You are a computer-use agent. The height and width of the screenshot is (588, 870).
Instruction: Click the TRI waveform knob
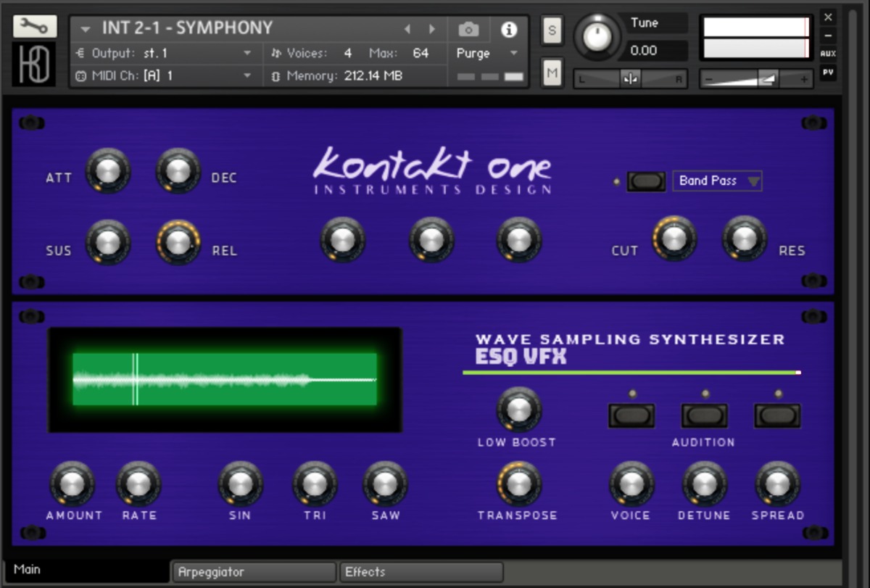[x=315, y=484]
